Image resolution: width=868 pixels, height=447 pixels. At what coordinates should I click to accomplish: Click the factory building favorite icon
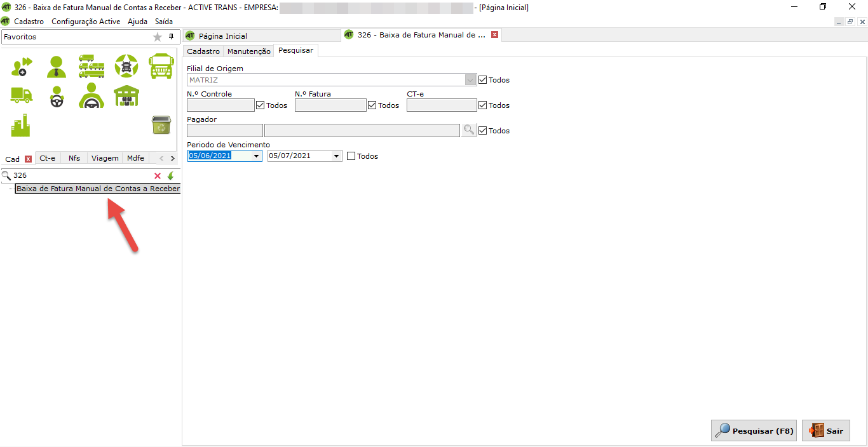(x=21, y=126)
